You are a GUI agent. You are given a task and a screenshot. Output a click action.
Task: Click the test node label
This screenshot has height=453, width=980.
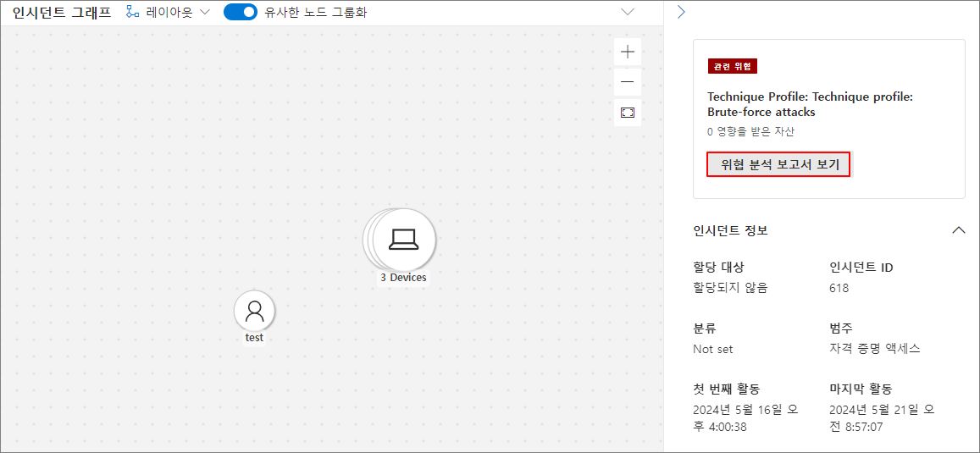click(254, 337)
